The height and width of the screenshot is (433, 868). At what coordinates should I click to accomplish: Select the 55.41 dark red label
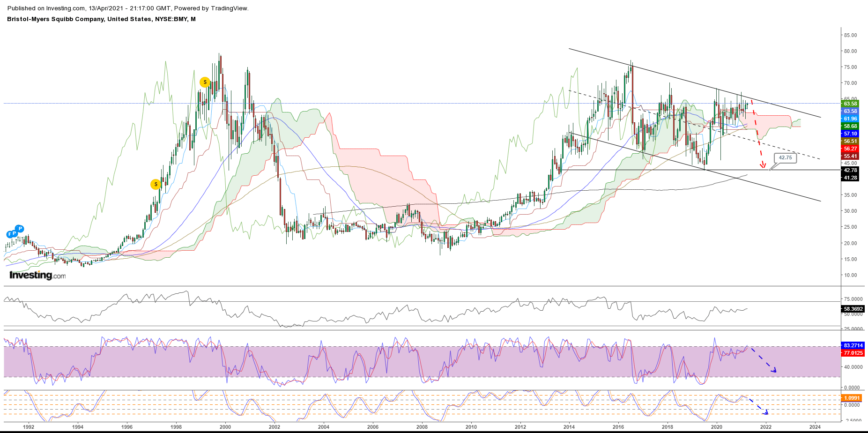[x=850, y=156]
